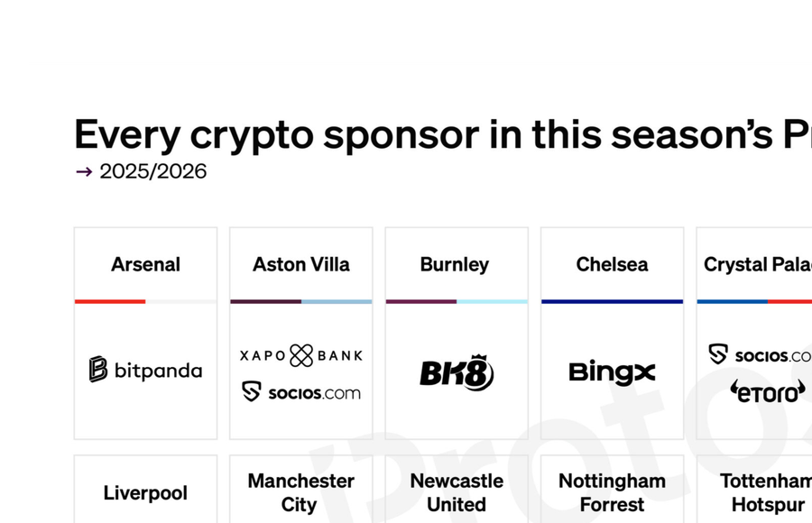Click the Chelsea dark blue color bar
812x523 pixels.
612,301
